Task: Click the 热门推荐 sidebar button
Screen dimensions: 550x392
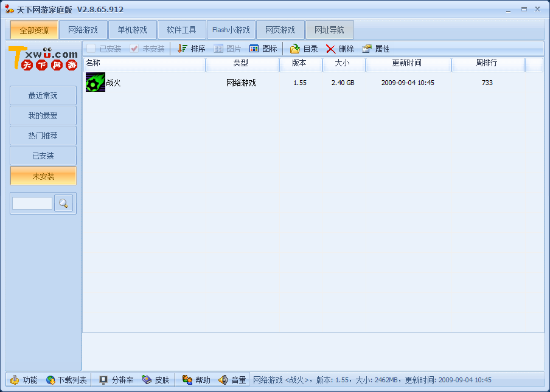Action: tap(43, 136)
